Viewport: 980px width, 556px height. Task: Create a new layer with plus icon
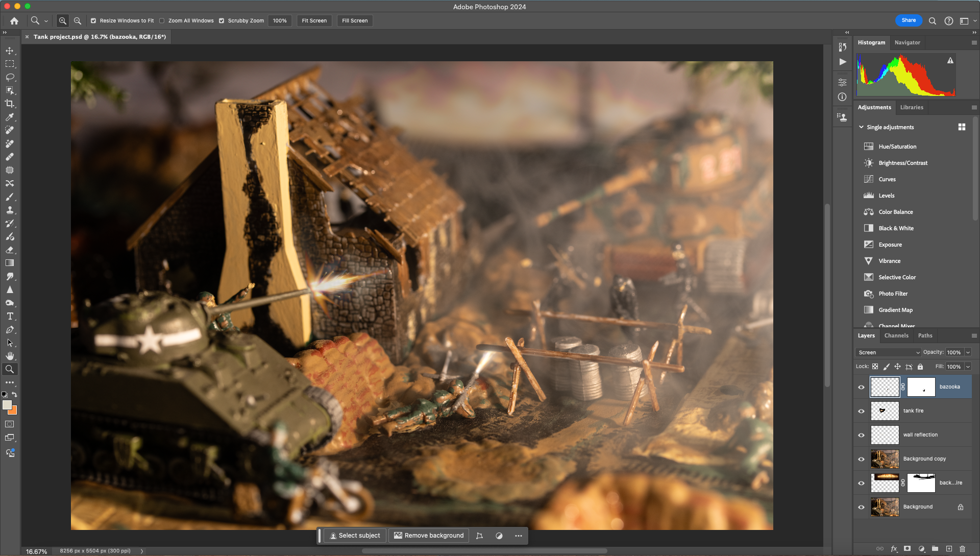949,549
